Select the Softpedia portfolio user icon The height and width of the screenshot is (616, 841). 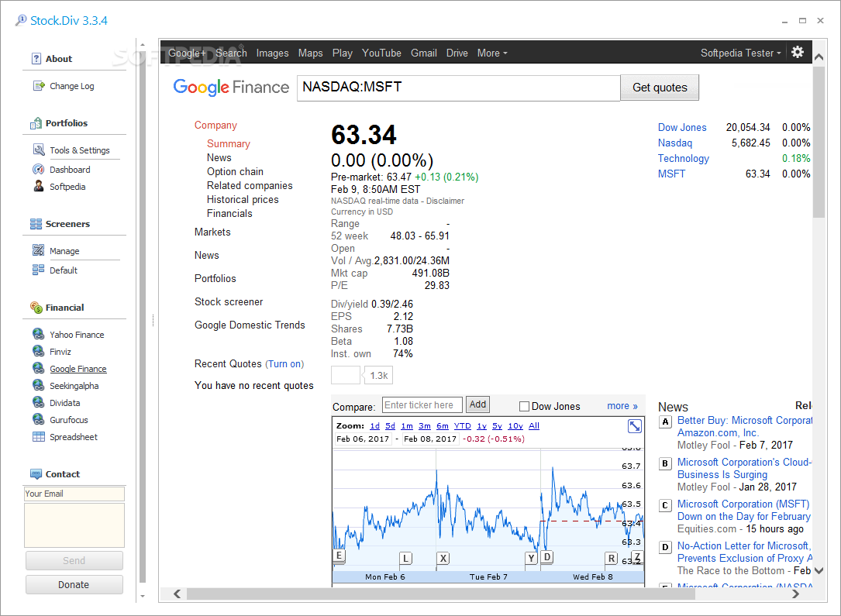(x=39, y=186)
